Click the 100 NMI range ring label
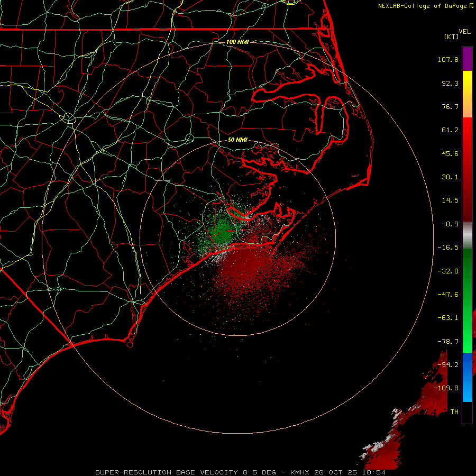 pyautogui.click(x=237, y=42)
